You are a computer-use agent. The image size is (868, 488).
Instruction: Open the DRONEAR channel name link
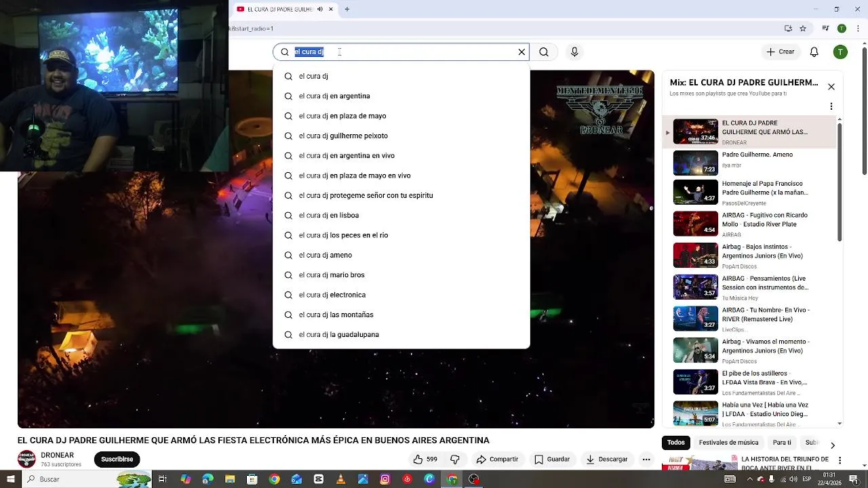57,455
